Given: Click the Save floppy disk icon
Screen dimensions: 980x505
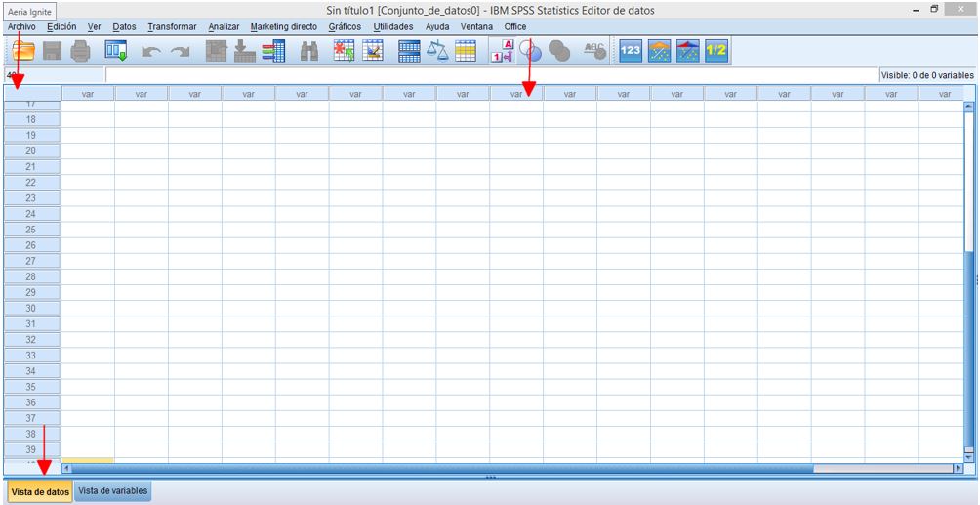Looking at the screenshot, I should 53,52.
